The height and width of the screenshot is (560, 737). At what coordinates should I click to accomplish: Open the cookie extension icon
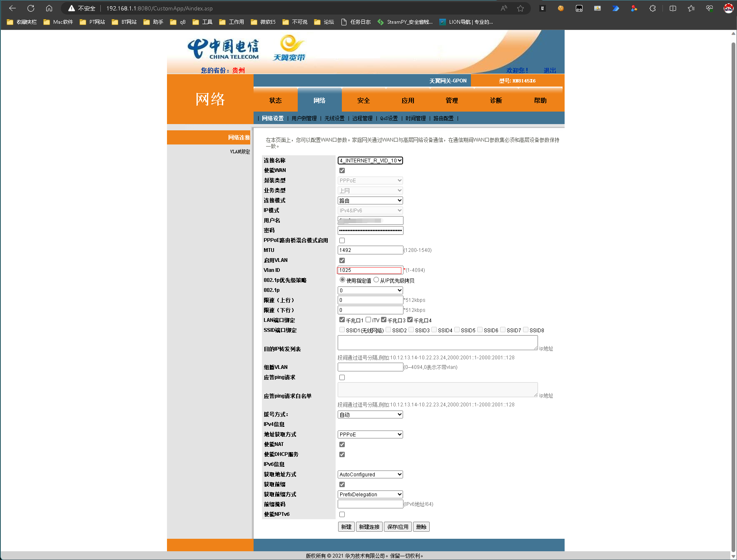click(561, 8)
